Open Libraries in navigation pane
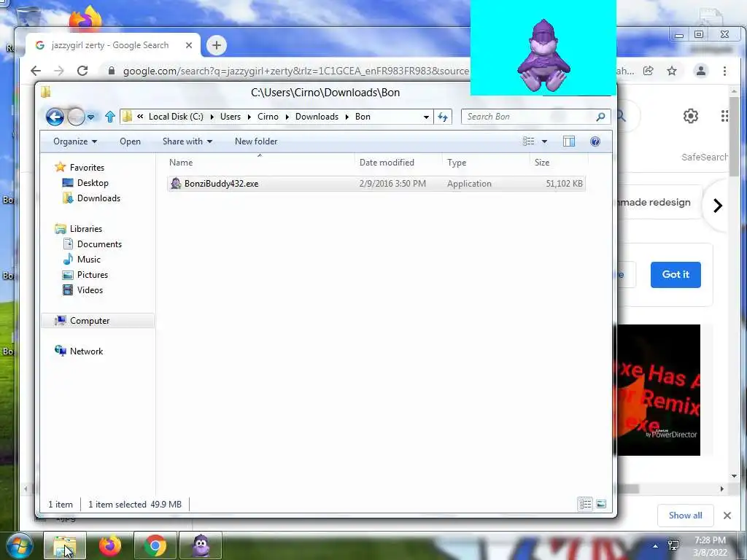This screenshot has height=560, width=747. pos(86,229)
